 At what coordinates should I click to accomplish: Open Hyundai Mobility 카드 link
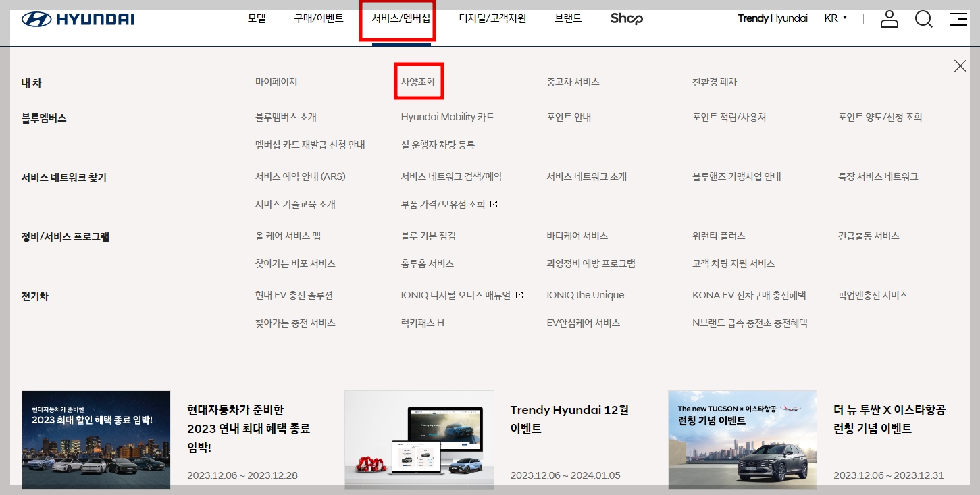pyautogui.click(x=448, y=117)
